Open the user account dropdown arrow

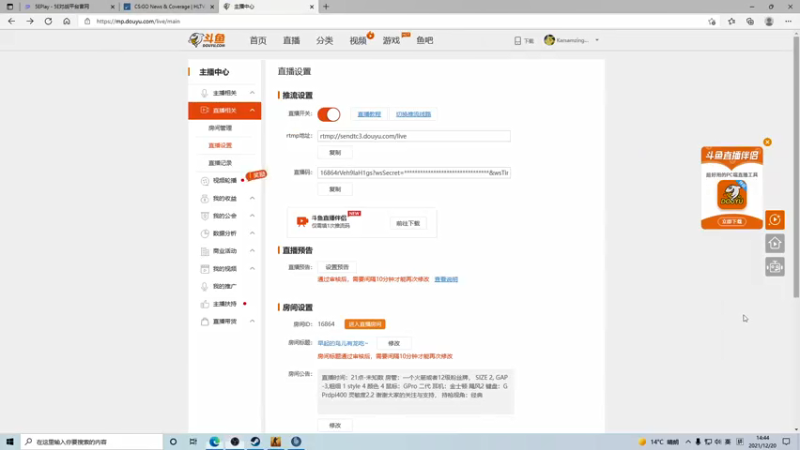[597, 40]
